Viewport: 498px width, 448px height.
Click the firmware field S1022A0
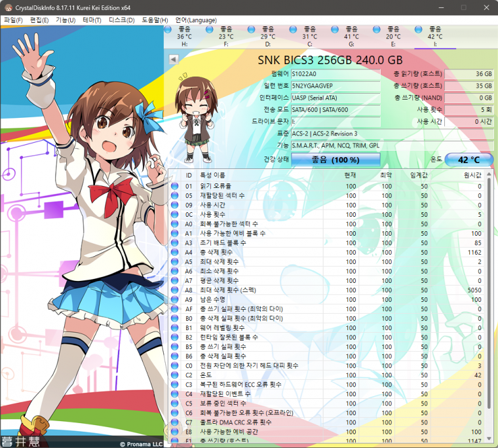335,74
